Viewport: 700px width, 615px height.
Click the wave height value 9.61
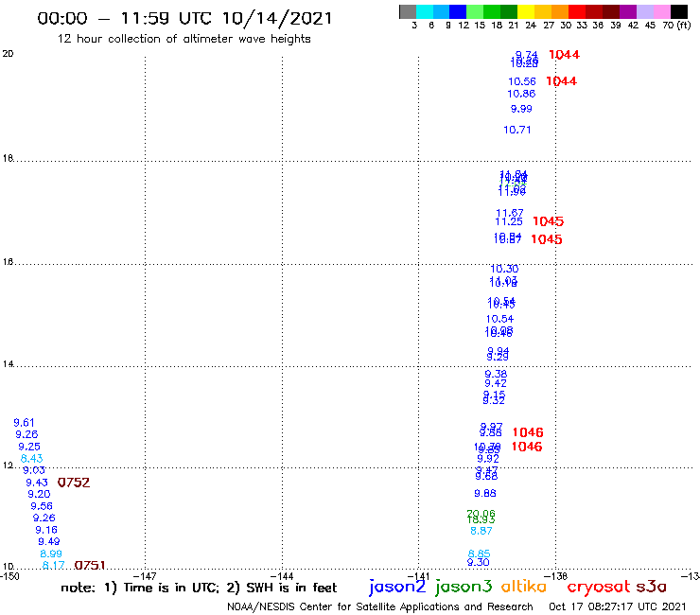point(24,423)
